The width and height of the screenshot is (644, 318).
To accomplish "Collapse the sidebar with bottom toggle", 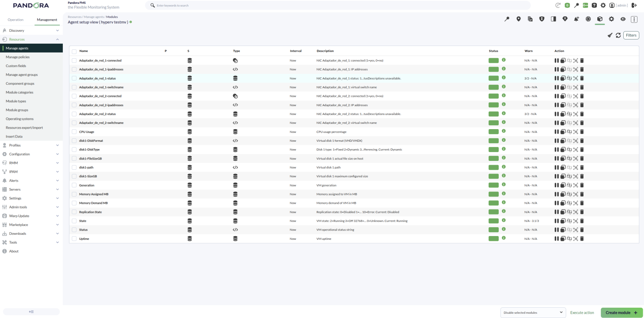I will coord(31,311).
